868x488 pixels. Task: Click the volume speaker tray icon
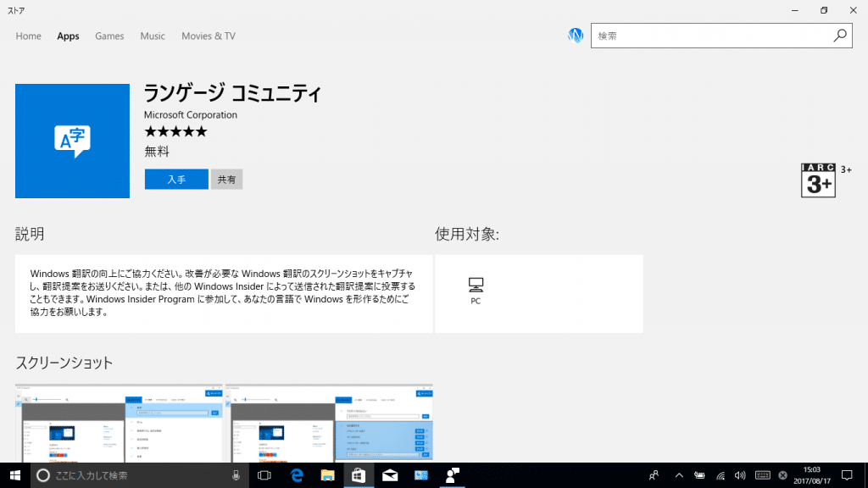(x=740, y=475)
